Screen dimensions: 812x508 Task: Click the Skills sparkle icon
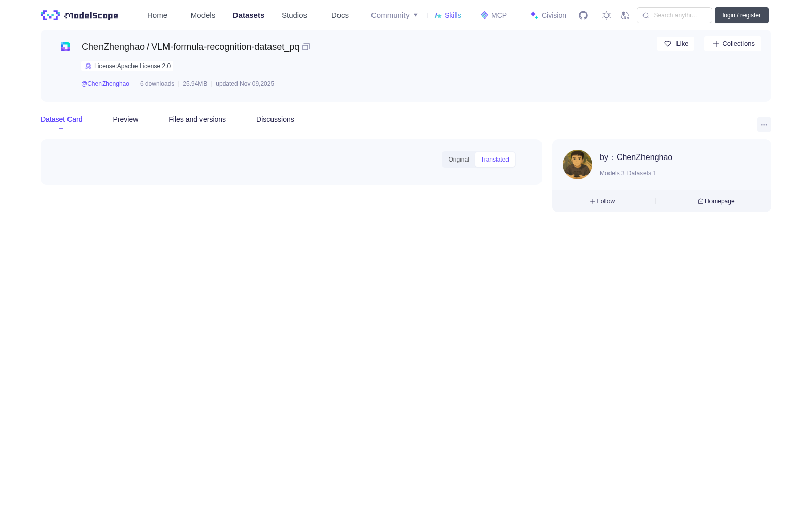pos(438,15)
